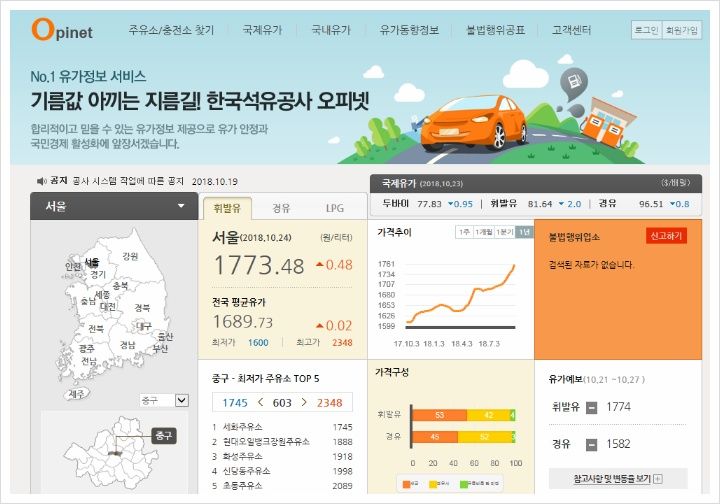Click the orange legend swatch under chart

[x=406, y=484]
